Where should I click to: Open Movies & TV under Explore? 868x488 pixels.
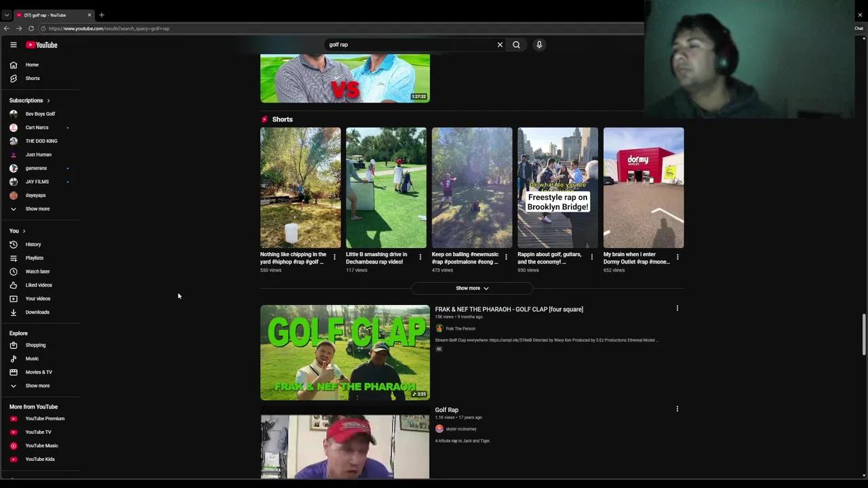tap(40, 372)
